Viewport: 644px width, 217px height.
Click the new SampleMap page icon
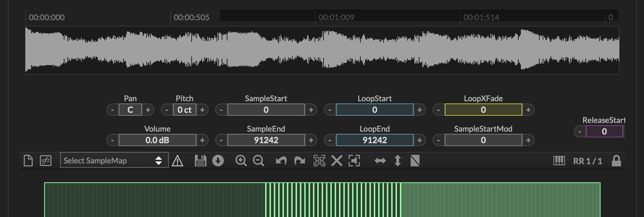(x=28, y=161)
